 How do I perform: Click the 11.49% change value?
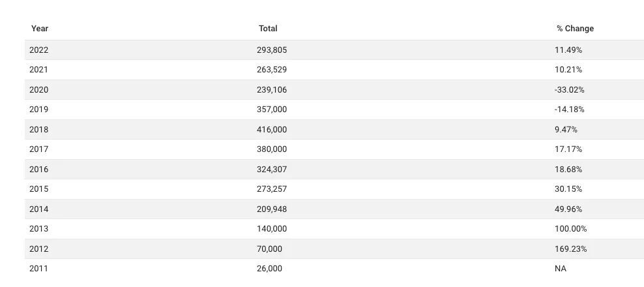coord(568,50)
